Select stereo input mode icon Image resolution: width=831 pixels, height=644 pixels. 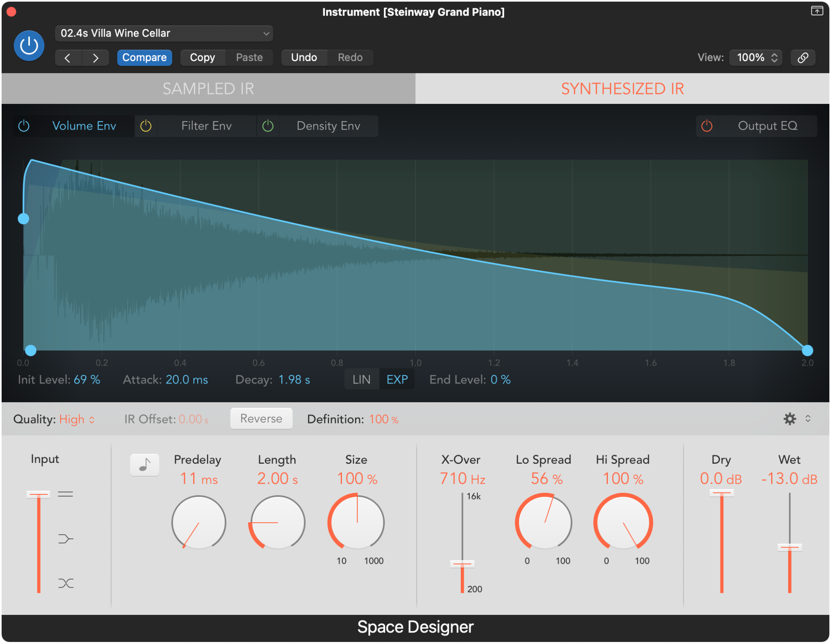point(66,494)
